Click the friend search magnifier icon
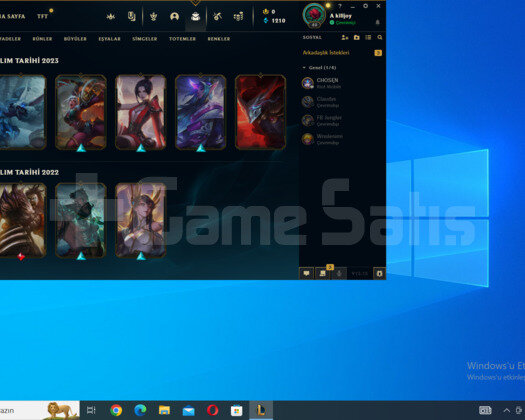 click(380, 38)
